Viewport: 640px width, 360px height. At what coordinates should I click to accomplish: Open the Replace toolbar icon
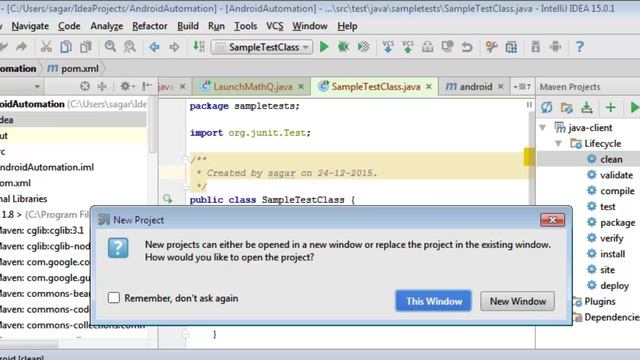[130, 47]
